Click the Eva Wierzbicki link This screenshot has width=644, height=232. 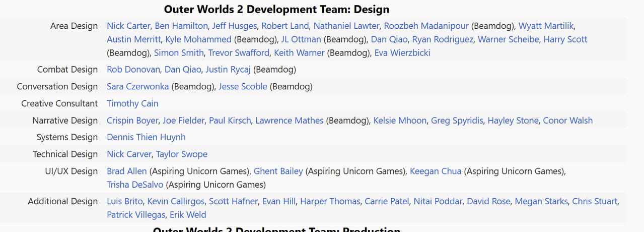(x=402, y=53)
